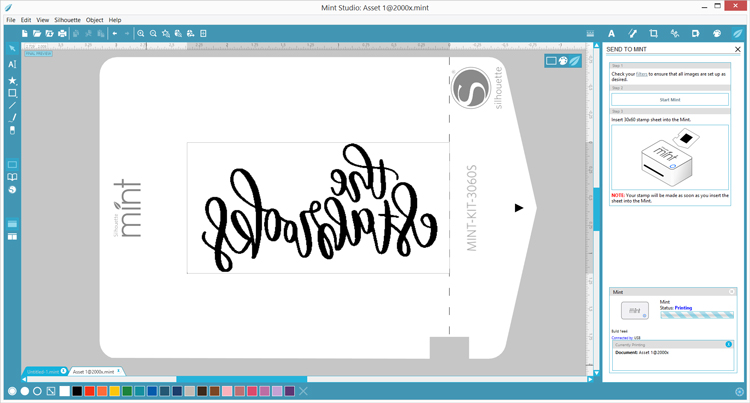The height and width of the screenshot is (403, 750).
Task: Open the Silhouette menu
Action: [67, 20]
